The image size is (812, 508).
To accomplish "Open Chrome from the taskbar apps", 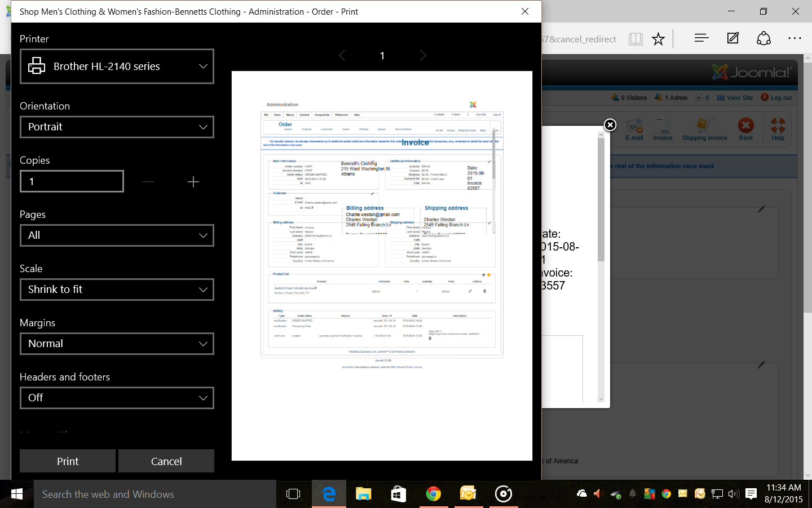I will pos(433,494).
